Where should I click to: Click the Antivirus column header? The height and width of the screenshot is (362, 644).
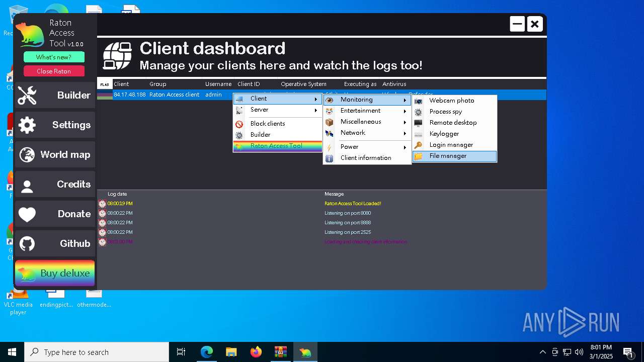(394, 84)
